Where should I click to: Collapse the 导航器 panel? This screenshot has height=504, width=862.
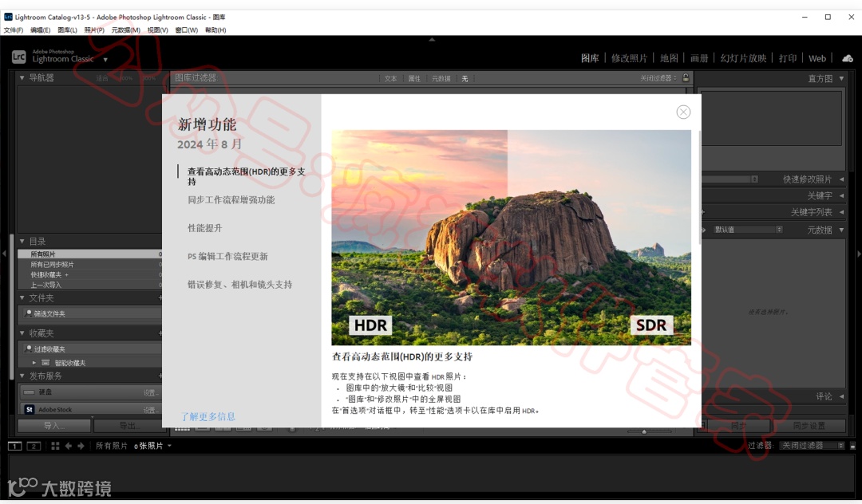click(x=22, y=78)
